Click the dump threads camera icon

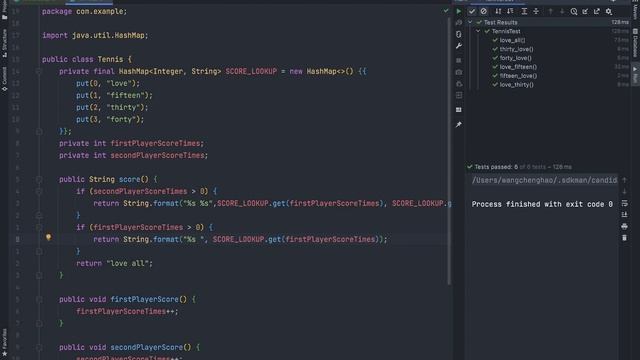pyautogui.click(x=459, y=72)
